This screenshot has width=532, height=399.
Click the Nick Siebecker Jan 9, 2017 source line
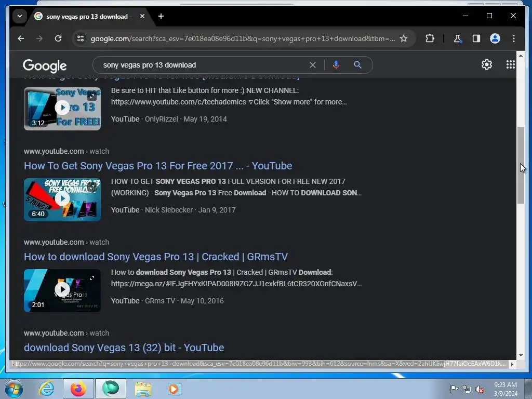click(x=173, y=210)
